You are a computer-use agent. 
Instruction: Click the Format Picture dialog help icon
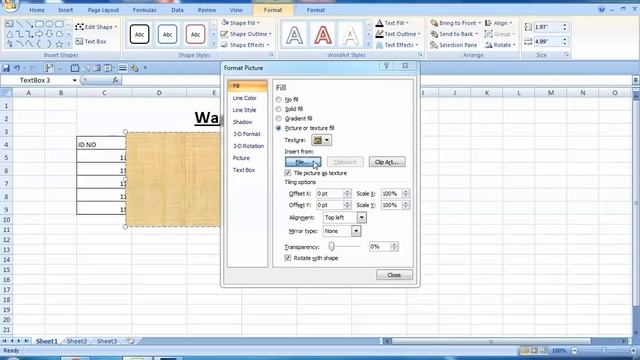tap(386, 66)
